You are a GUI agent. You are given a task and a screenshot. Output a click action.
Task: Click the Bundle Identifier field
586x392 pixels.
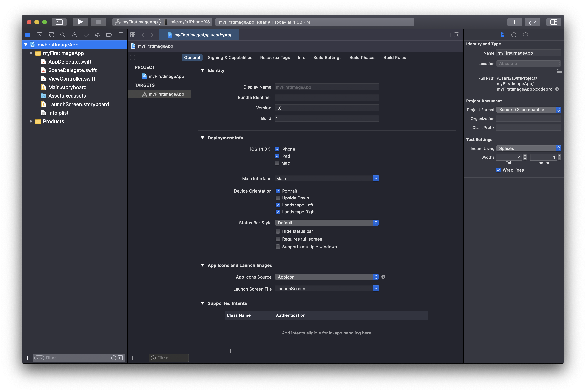click(327, 97)
